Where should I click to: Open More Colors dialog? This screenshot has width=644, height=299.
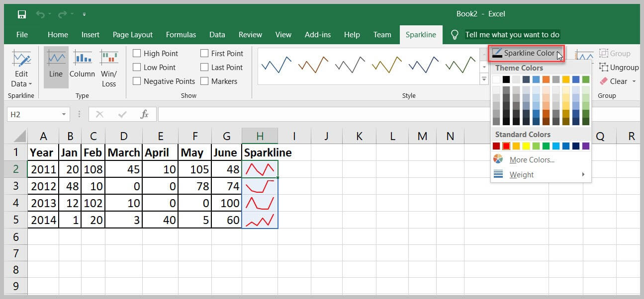[x=532, y=159]
